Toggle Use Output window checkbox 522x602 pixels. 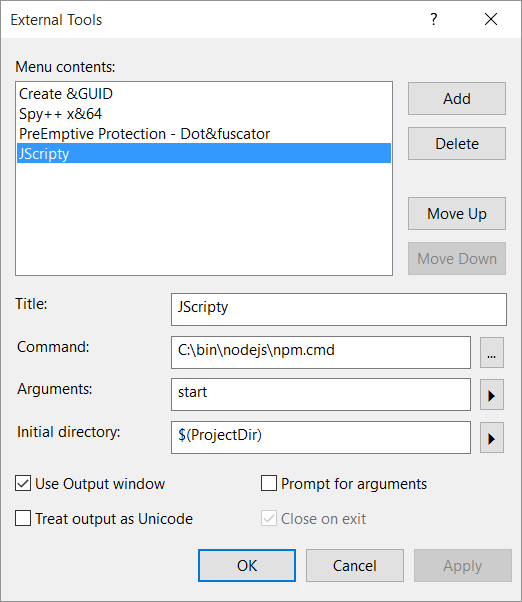23,483
